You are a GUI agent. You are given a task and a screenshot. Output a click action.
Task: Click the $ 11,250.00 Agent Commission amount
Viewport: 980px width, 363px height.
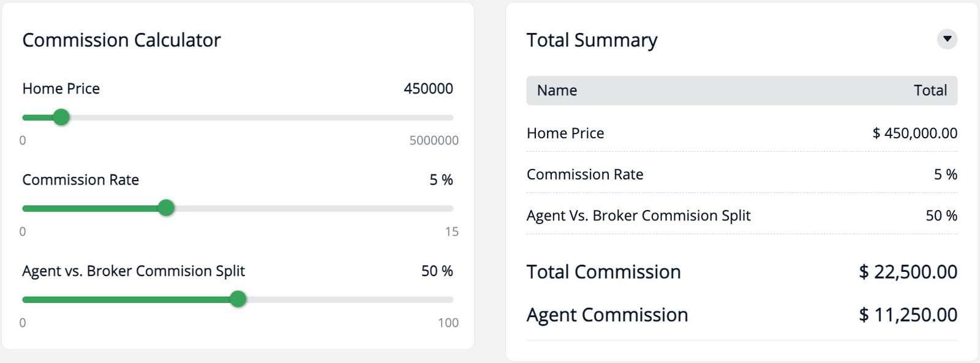[908, 315]
